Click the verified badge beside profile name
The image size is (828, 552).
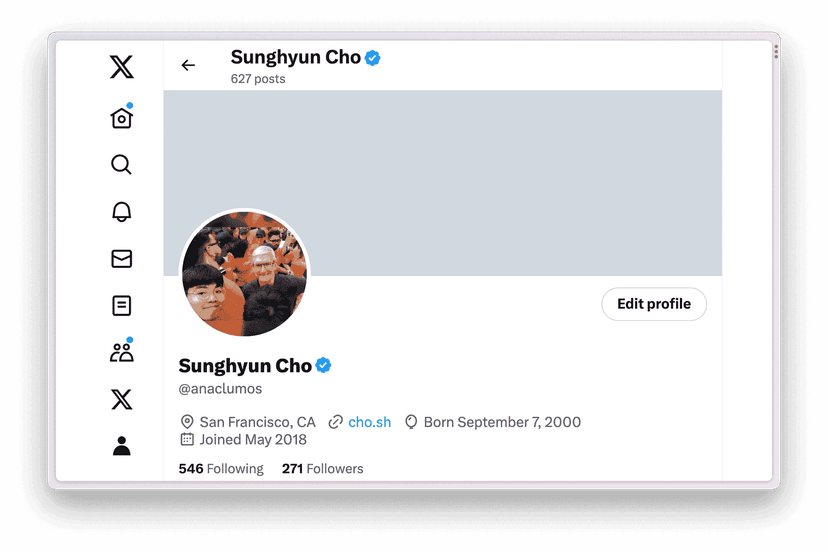(323, 365)
